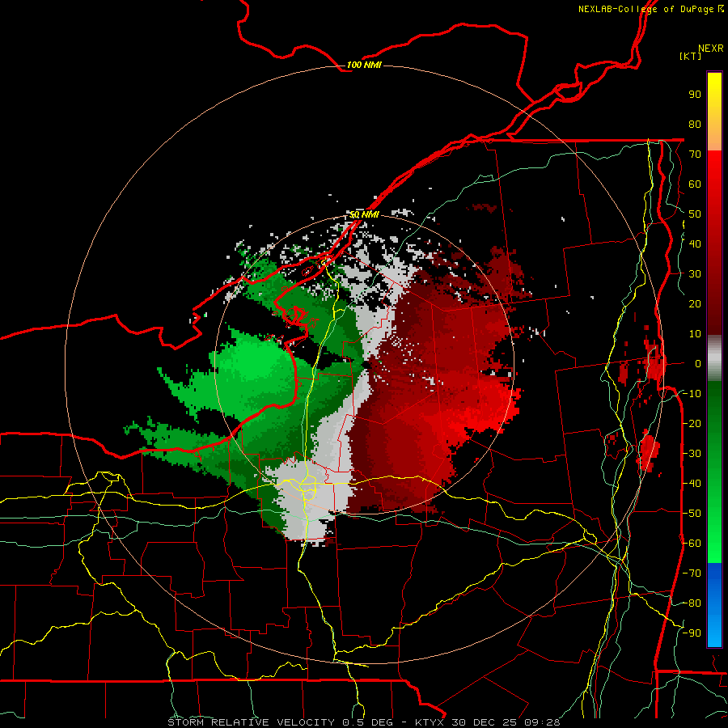This screenshot has width=728, height=728.
Task: Click the -10 value on velocity scale
Action: [x=692, y=394]
